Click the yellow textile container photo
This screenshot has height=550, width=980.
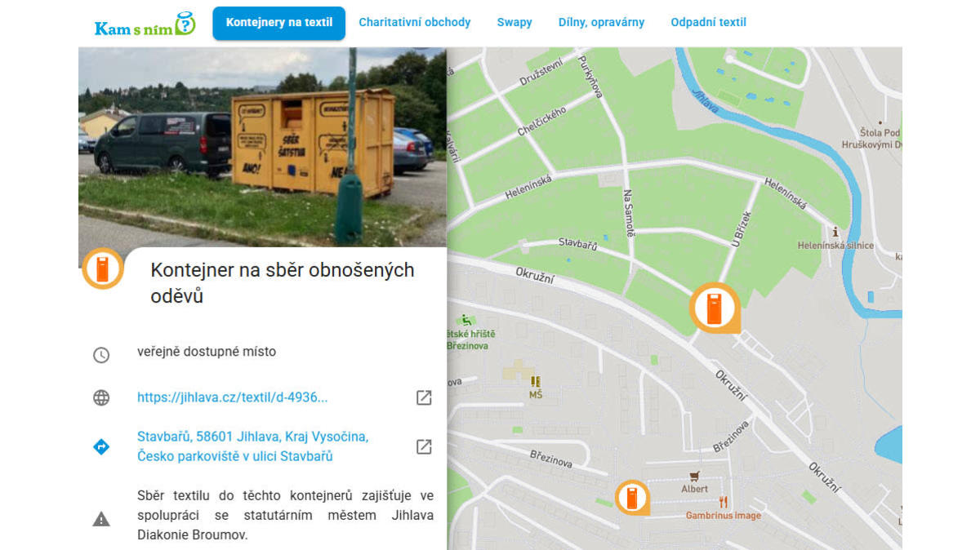pyautogui.click(x=261, y=147)
